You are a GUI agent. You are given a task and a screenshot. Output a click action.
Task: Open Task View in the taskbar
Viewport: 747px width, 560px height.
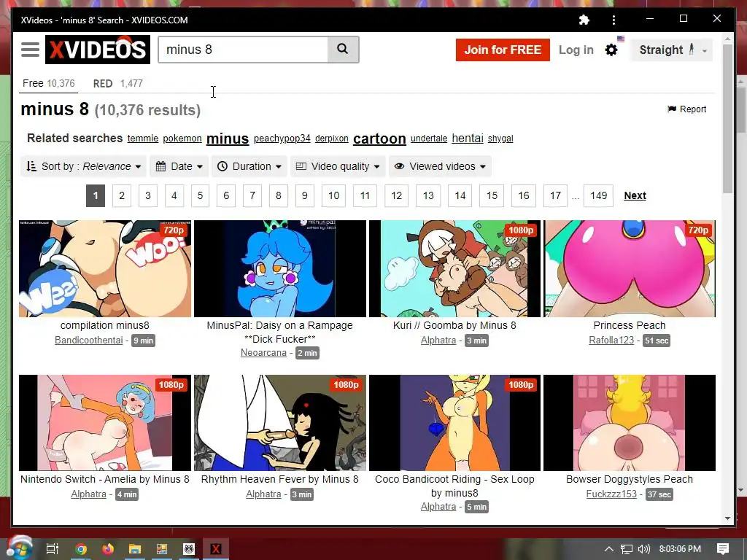pos(53,549)
